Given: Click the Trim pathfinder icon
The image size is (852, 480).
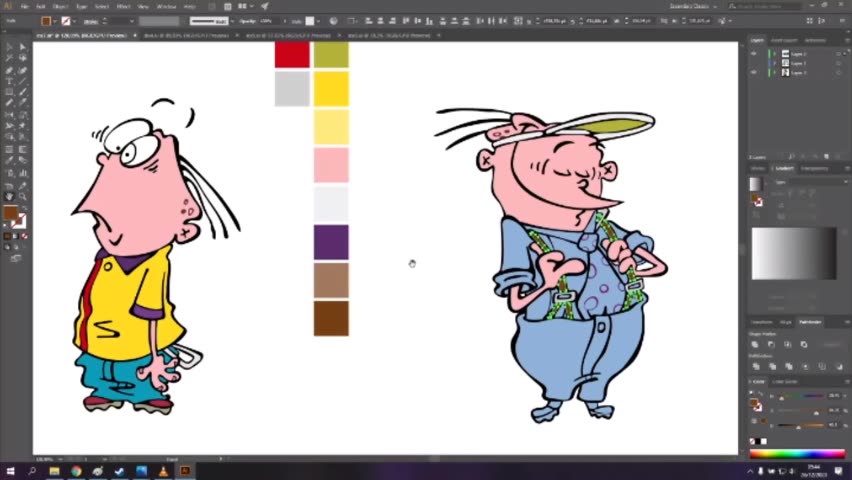Looking at the screenshot, I should click(772, 367).
